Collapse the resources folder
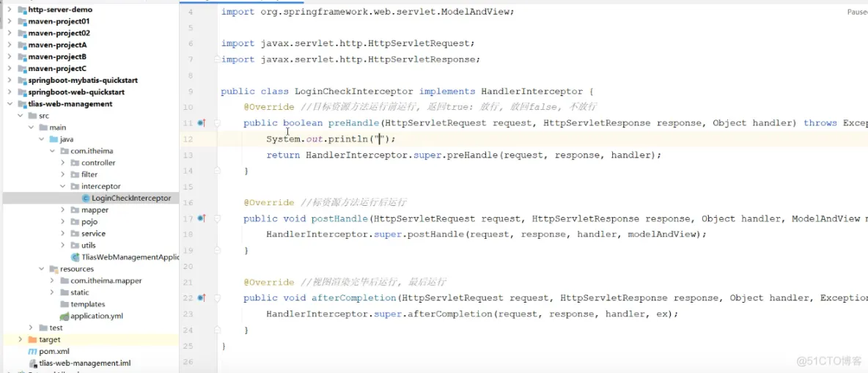 coord(42,269)
